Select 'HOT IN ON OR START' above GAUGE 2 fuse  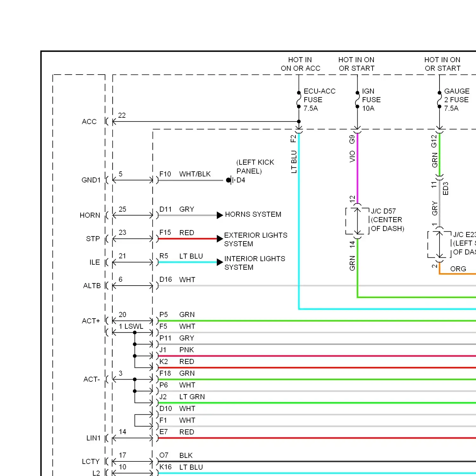click(442, 64)
